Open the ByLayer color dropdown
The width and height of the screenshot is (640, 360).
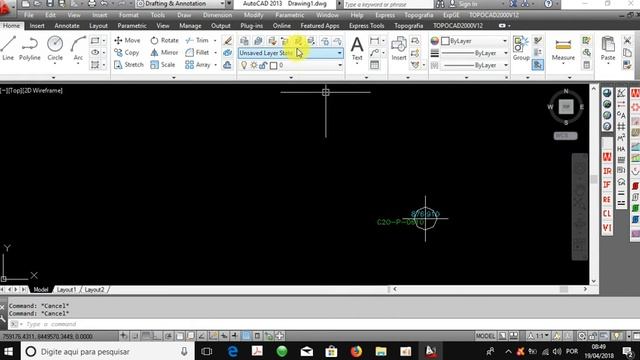[x=505, y=41]
